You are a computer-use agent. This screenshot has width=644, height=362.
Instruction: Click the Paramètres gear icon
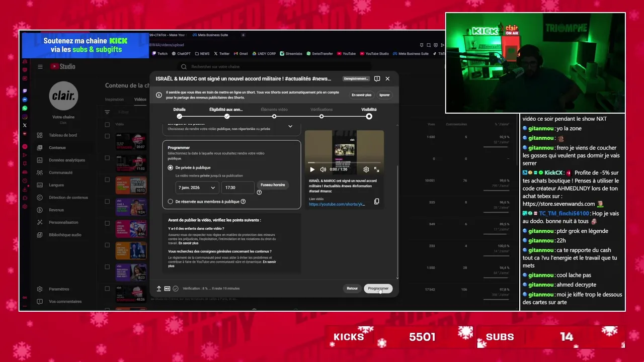click(40, 289)
